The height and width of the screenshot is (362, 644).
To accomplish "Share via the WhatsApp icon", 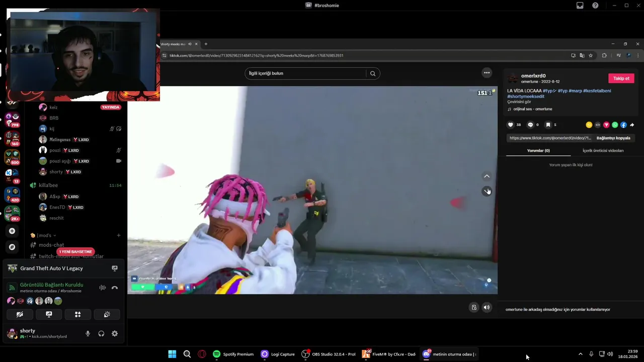I will pos(615,125).
